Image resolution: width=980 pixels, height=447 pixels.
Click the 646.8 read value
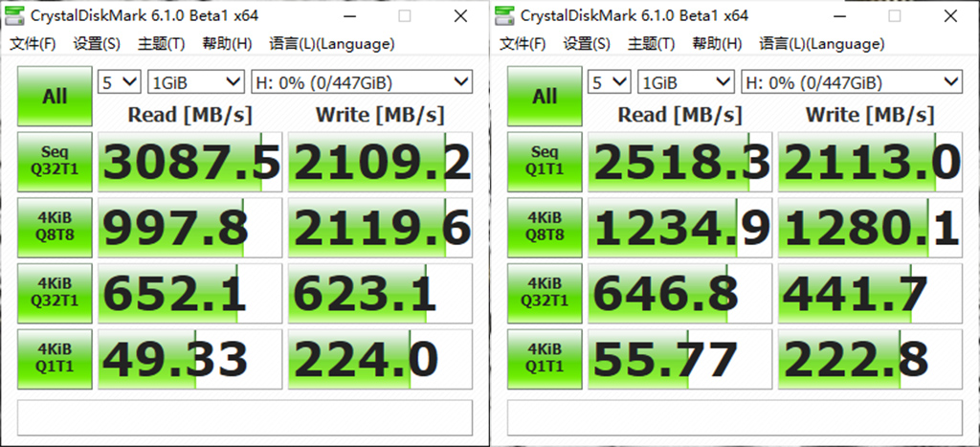click(x=680, y=293)
